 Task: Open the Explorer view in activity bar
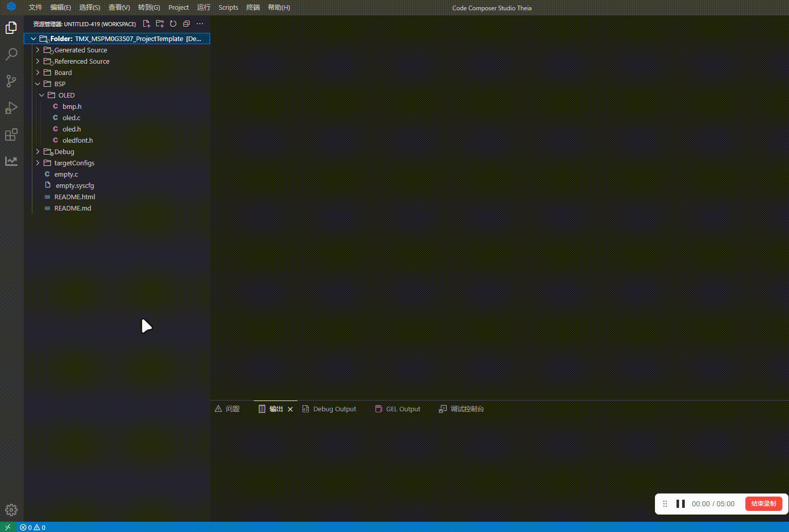tap(11, 28)
